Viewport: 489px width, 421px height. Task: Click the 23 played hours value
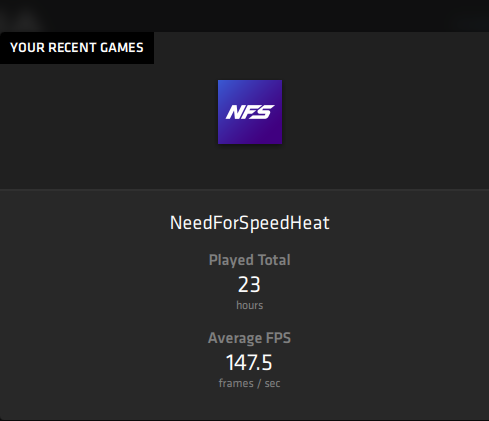(x=249, y=285)
